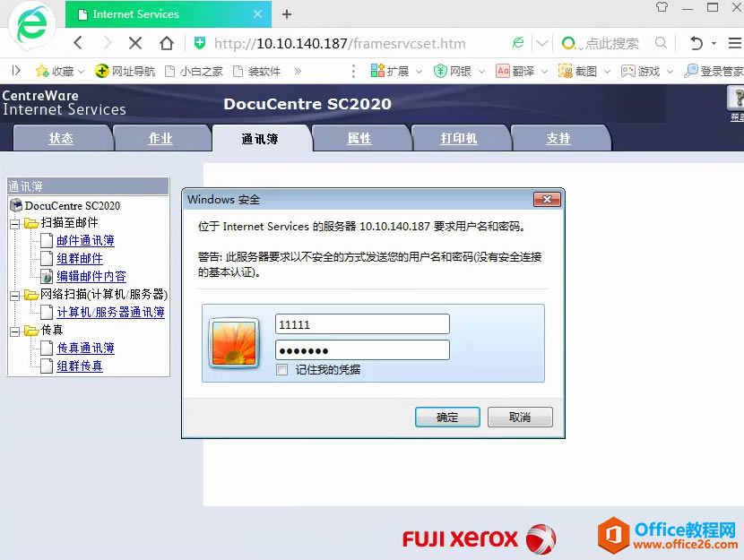Switch to the 作业 tab
Screen dimensions: 744x560
tap(160, 139)
